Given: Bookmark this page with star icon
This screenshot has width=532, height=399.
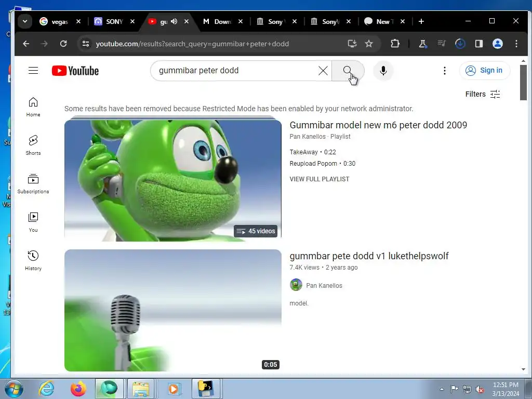Looking at the screenshot, I should point(369,44).
